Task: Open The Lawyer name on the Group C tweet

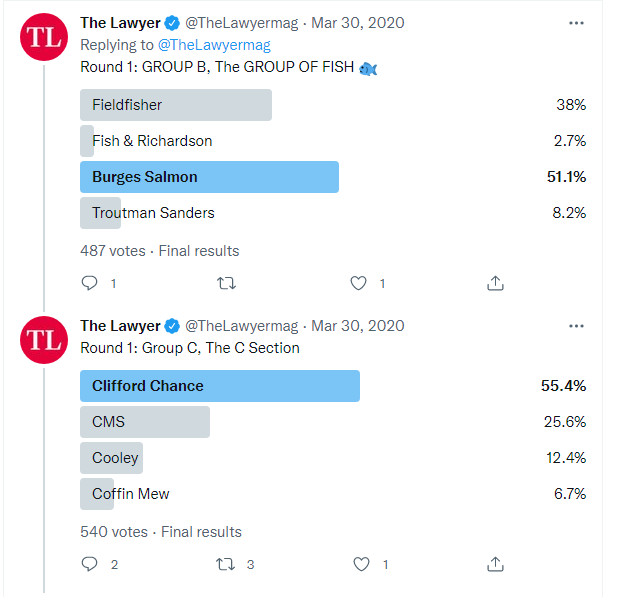Action: (120, 325)
